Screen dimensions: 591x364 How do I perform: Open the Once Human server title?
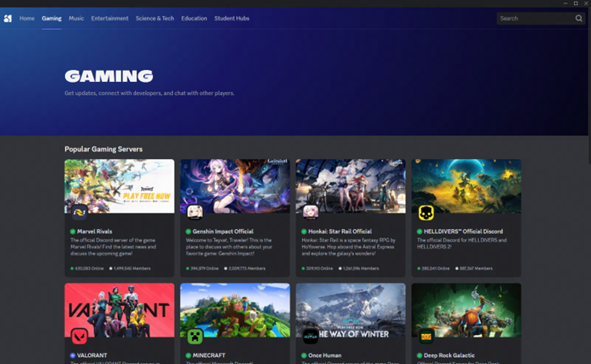pos(324,355)
